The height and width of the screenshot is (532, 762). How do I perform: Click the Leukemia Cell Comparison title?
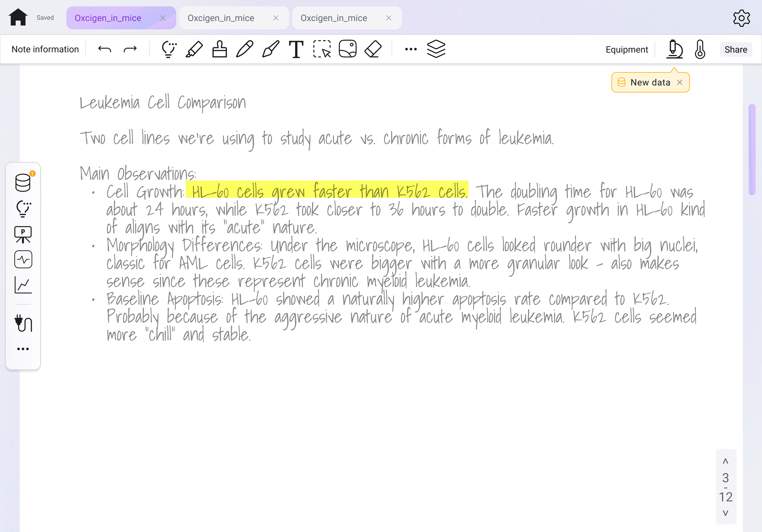pyautogui.click(x=163, y=103)
